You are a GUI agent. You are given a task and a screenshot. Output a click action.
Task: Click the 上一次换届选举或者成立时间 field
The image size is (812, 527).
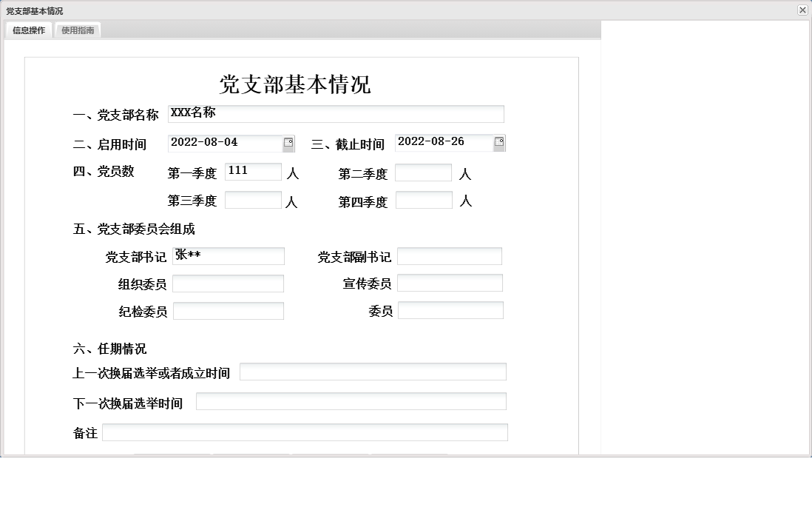374,372
